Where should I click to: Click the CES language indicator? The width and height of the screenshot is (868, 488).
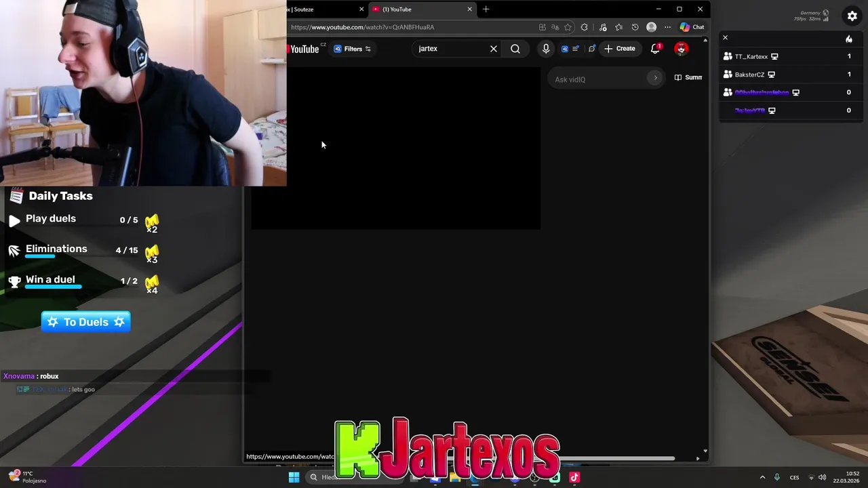click(794, 477)
